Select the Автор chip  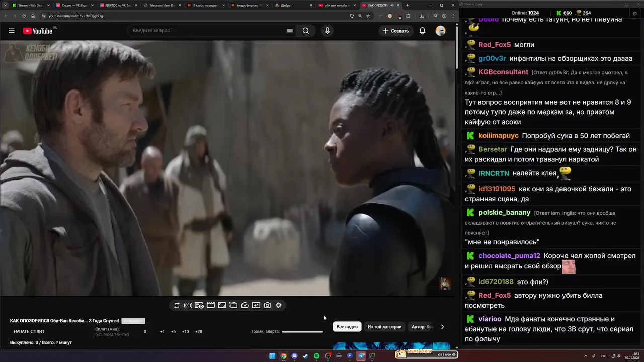422,327
